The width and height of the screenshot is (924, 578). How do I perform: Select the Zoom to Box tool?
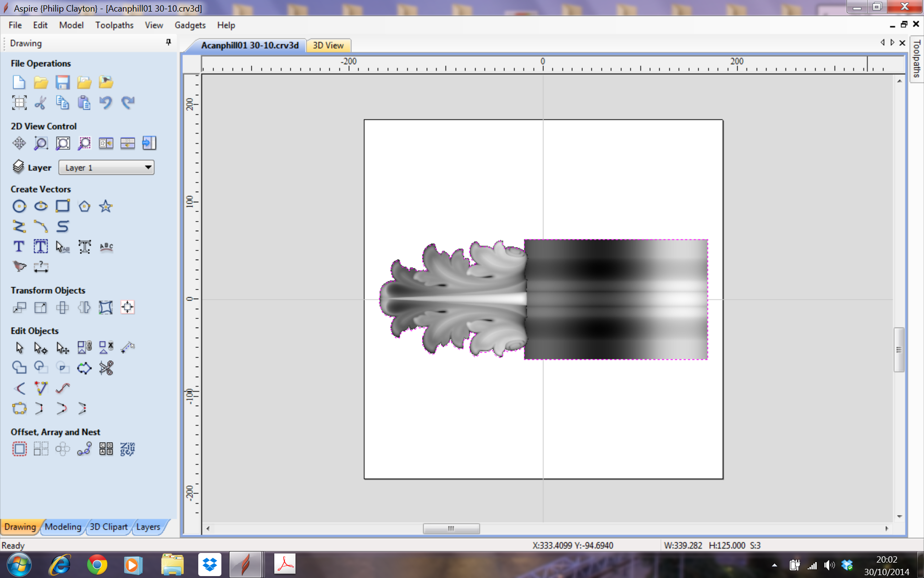[41, 143]
